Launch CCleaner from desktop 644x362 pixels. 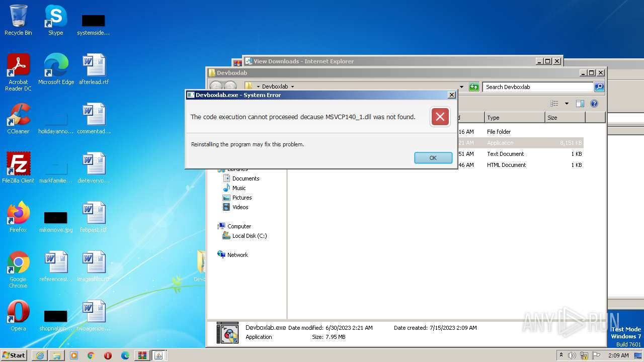(18, 119)
